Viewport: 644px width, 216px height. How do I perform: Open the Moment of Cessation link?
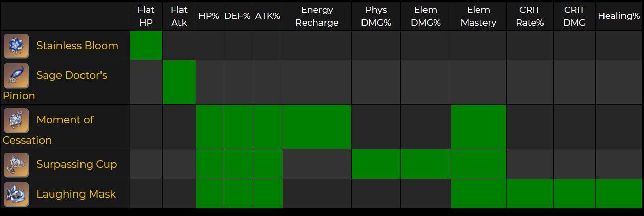pyautogui.click(x=65, y=120)
